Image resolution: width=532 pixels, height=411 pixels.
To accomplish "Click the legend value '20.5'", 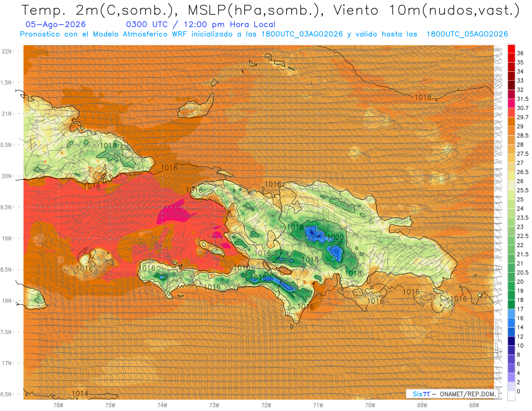I will pos(523,272).
